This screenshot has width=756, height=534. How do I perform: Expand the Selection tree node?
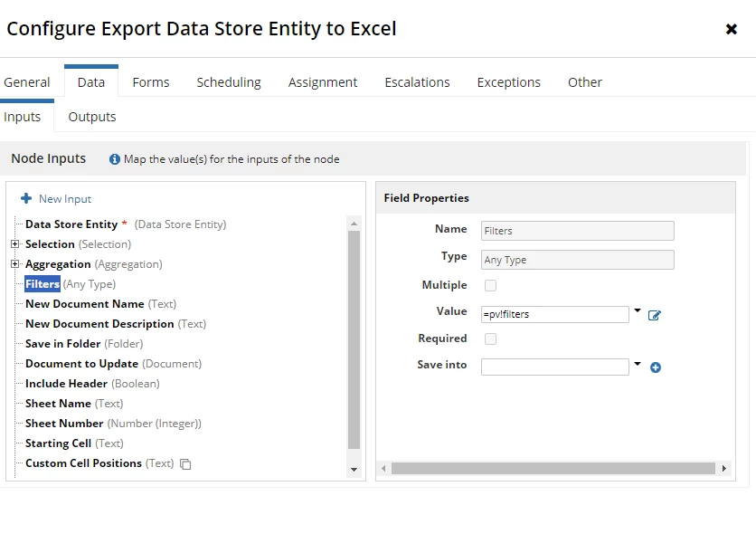[15, 244]
